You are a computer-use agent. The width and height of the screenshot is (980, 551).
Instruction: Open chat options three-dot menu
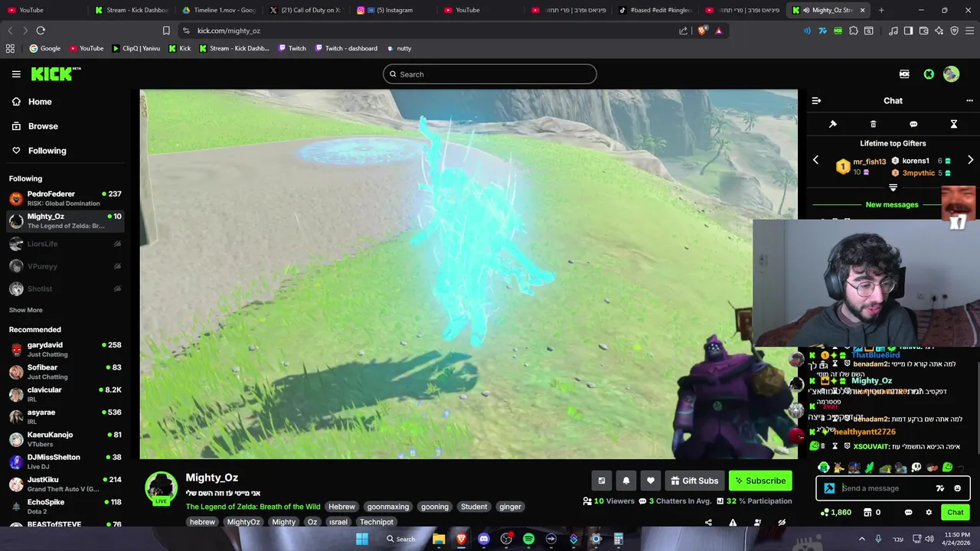(x=969, y=100)
